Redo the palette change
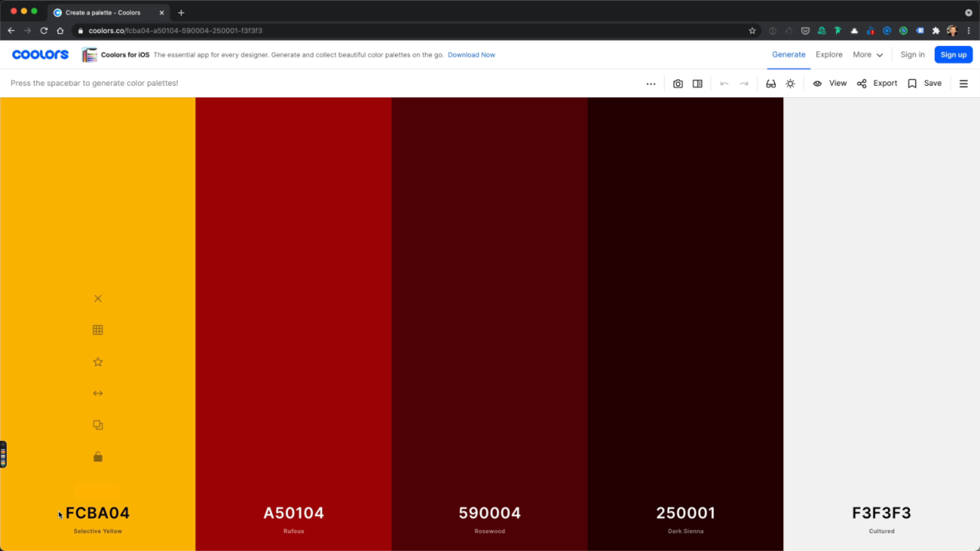Image resolution: width=980 pixels, height=551 pixels. (x=744, y=83)
